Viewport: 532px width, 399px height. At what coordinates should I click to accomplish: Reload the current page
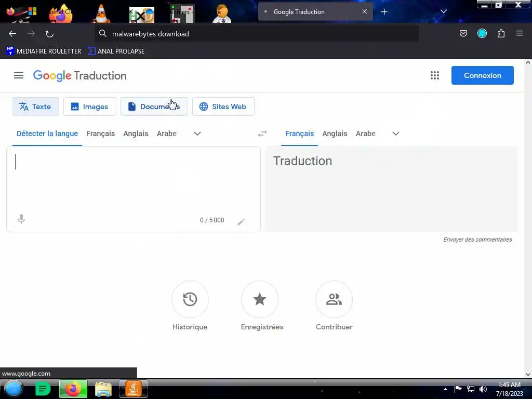point(49,34)
